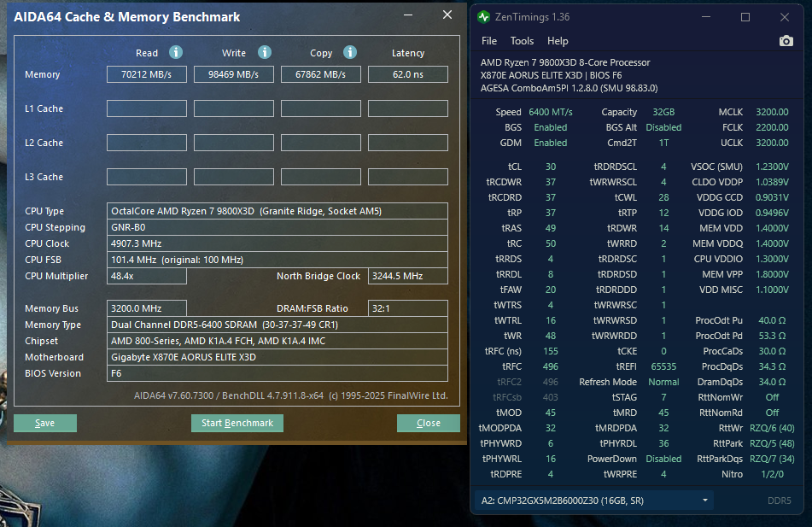Click the Copy info icon

pyautogui.click(x=351, y=53)
